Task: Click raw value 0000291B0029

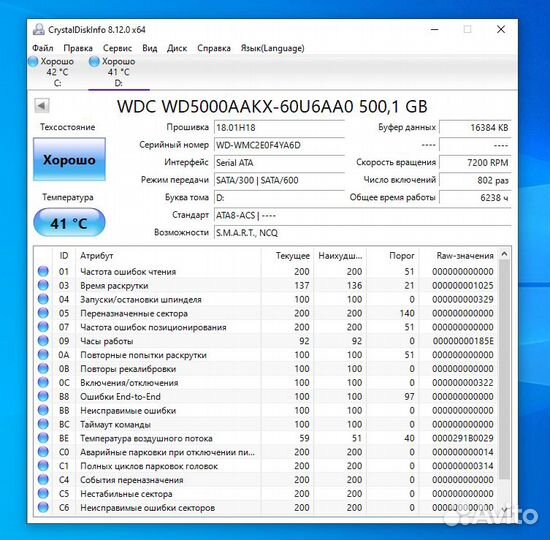Action: coord(463,438)
